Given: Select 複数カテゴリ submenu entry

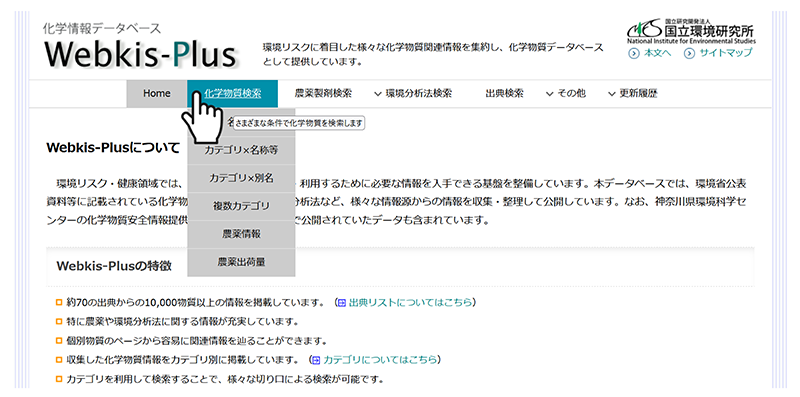Looking at the screenshot, I should [241, 207].
